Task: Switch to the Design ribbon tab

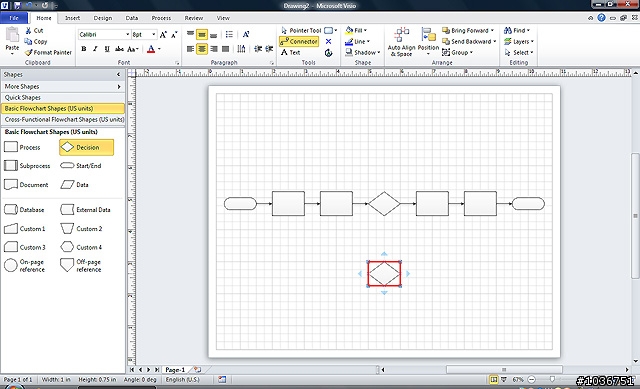Action: tap(102, 18)
